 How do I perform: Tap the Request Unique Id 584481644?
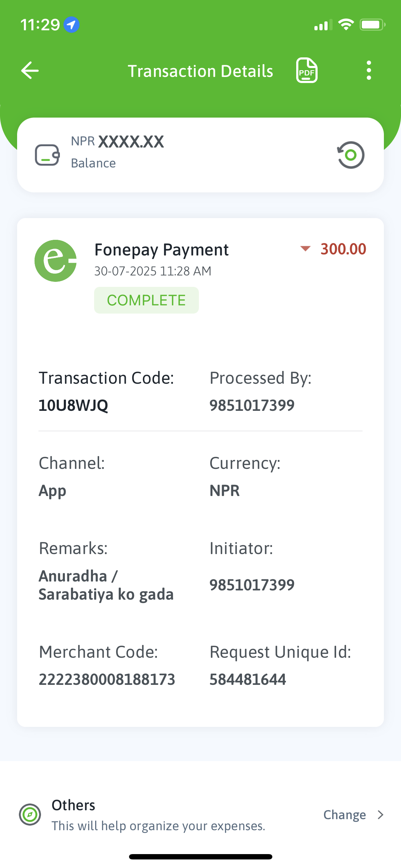(x=248, y=680)
